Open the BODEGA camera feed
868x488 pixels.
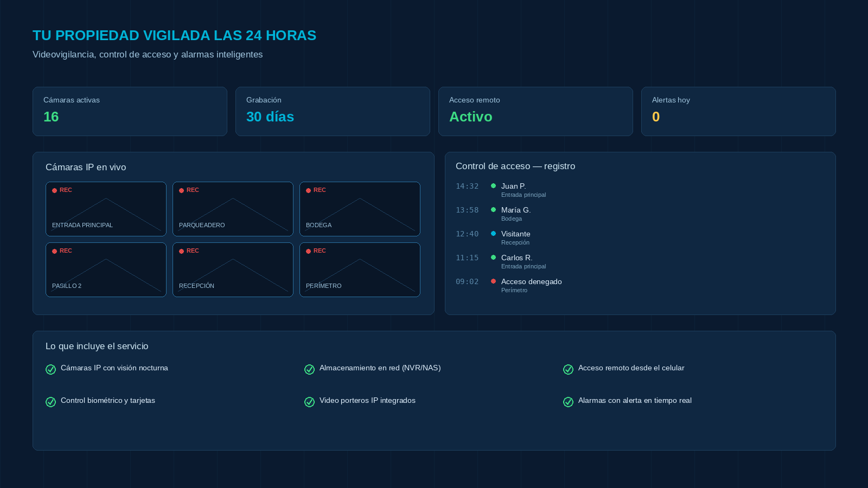360,209
